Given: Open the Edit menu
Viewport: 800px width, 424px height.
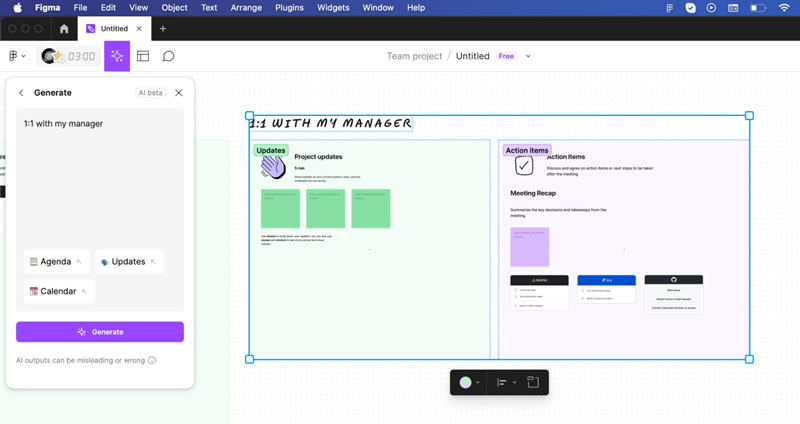Looking at the screenshot, I should click(108, 8).
